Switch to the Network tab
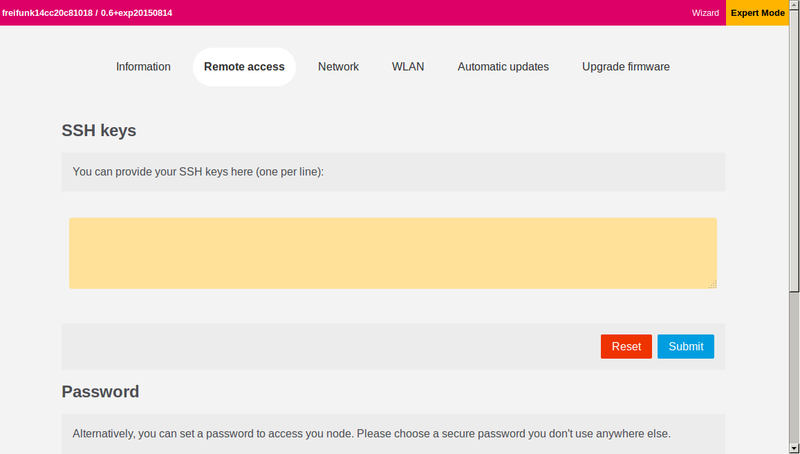Screen dimensions: 800x454 (338, 67)
